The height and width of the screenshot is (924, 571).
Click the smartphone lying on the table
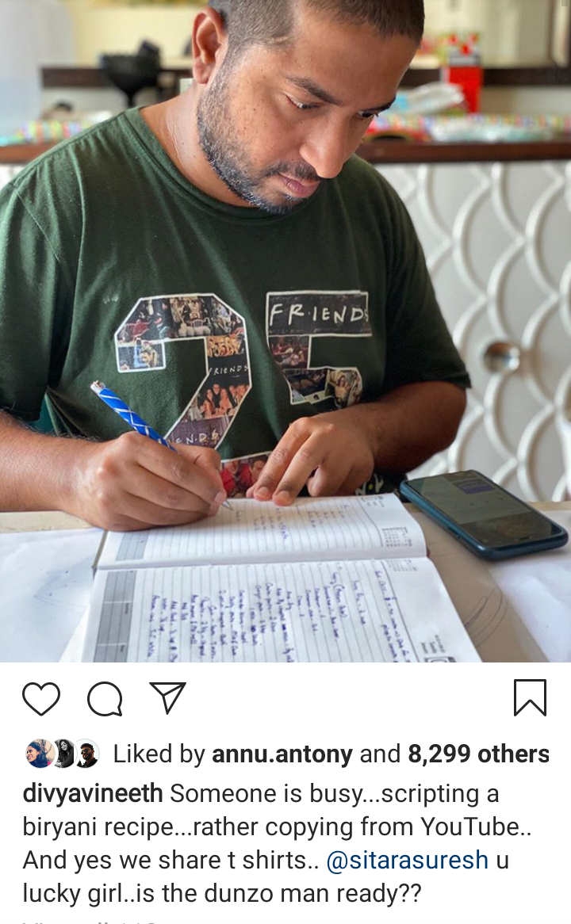pos(484,514)
